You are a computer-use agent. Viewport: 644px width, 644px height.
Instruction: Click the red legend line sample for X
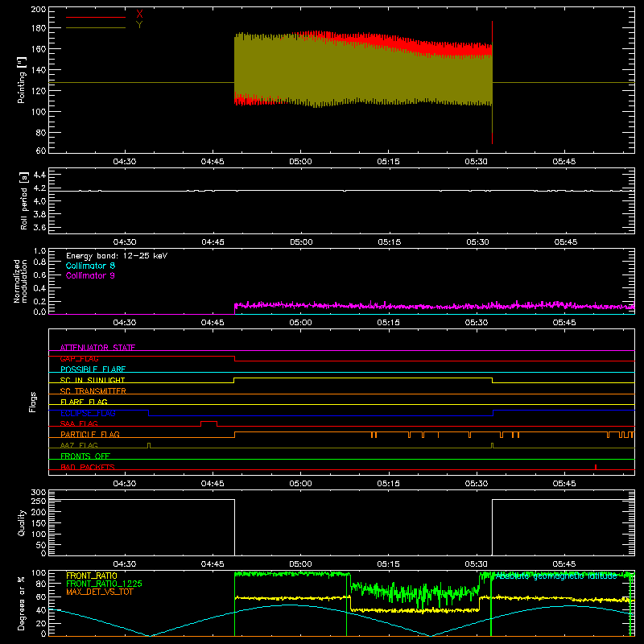[x=96, y=17]
